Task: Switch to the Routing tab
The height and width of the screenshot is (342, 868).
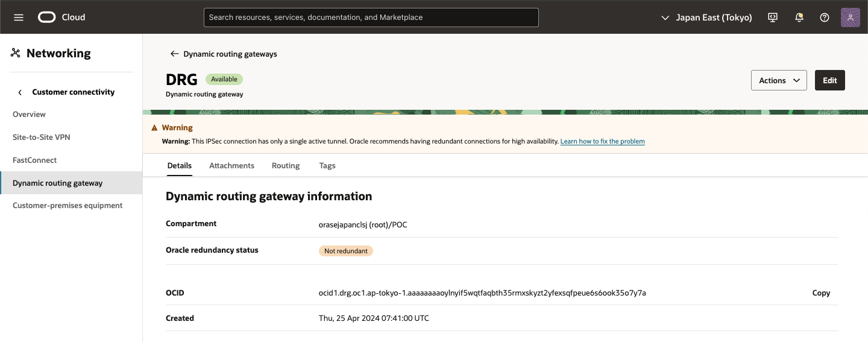Action: point(286,165)
